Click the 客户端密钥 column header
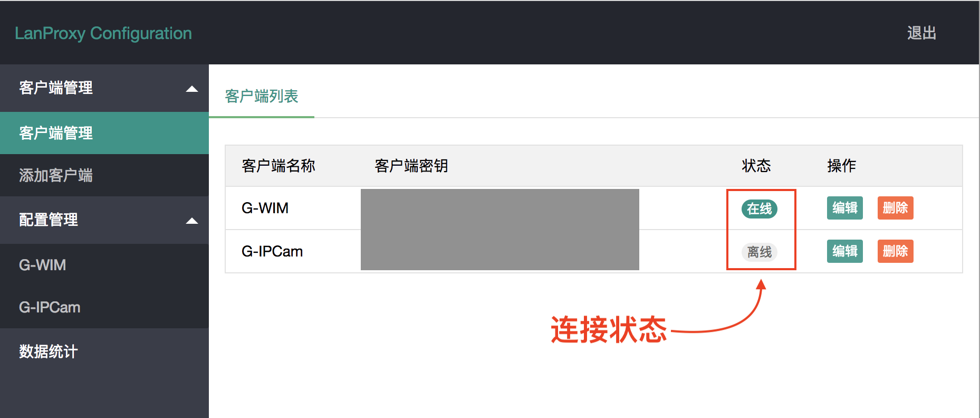The width and height of the screenshot is (980, 418). [411, 166]
